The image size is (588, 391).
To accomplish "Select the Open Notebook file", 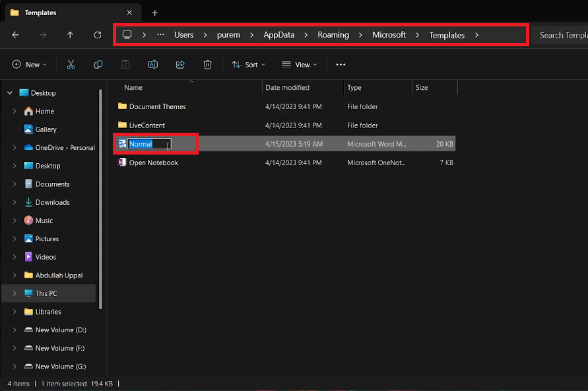I will pos(153,162).
